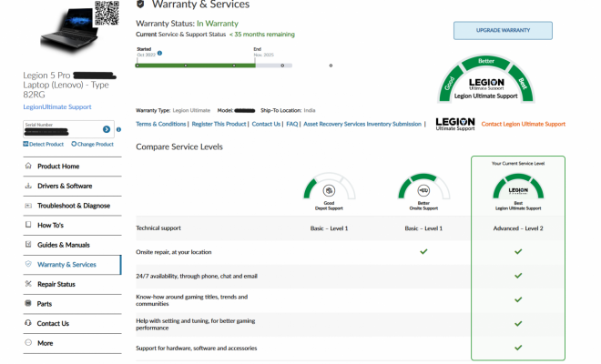Select the Better Onsite Support gauge icon
601x364 pixels.
423,187
